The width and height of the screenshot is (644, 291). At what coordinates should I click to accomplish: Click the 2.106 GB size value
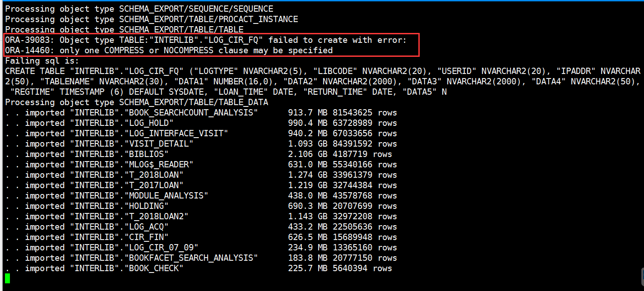point(308,154)
